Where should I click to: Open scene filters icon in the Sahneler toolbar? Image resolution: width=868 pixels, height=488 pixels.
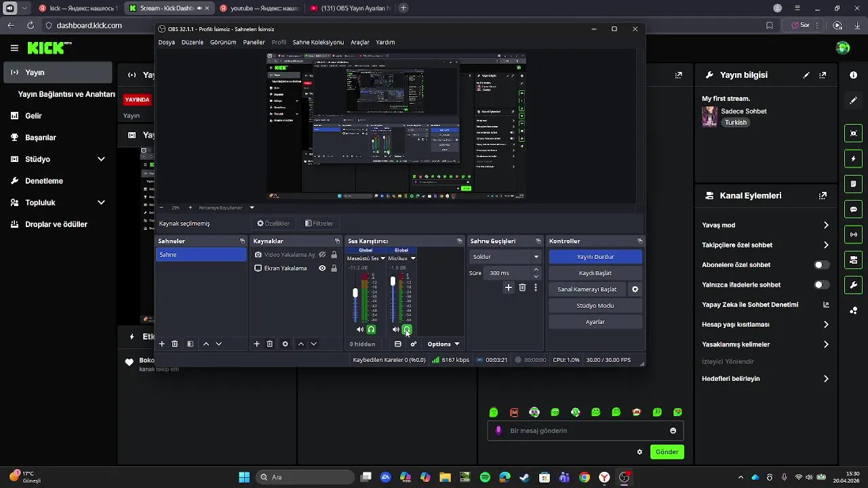tap(190, 344)
